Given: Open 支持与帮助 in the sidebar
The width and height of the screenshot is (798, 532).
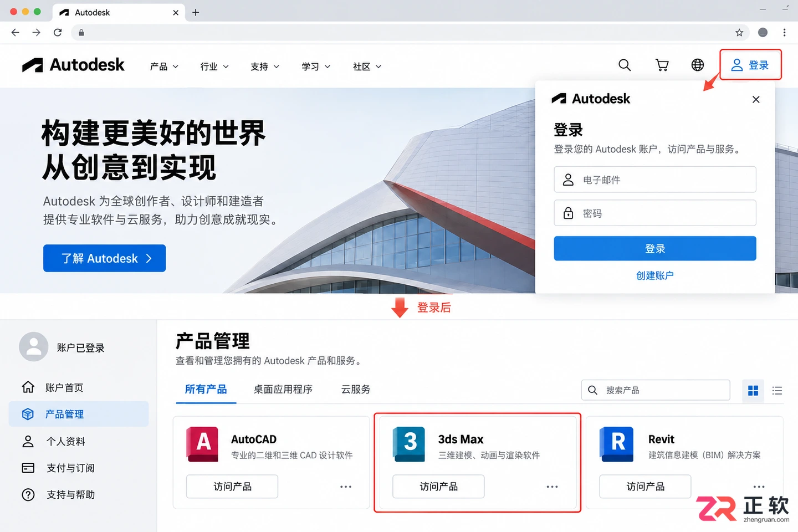Looking at the screenshot, I should click(x=79, y=494).
